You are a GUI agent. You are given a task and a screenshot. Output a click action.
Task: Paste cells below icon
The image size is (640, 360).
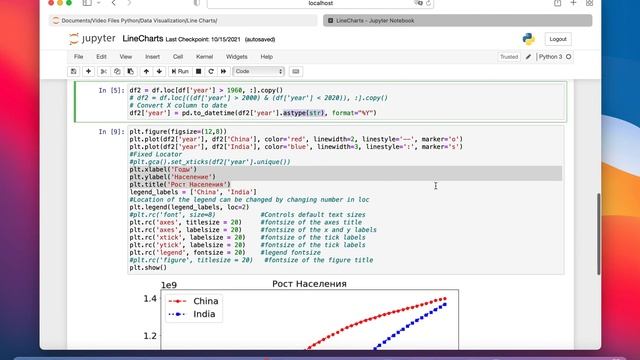tap(131, 71)
